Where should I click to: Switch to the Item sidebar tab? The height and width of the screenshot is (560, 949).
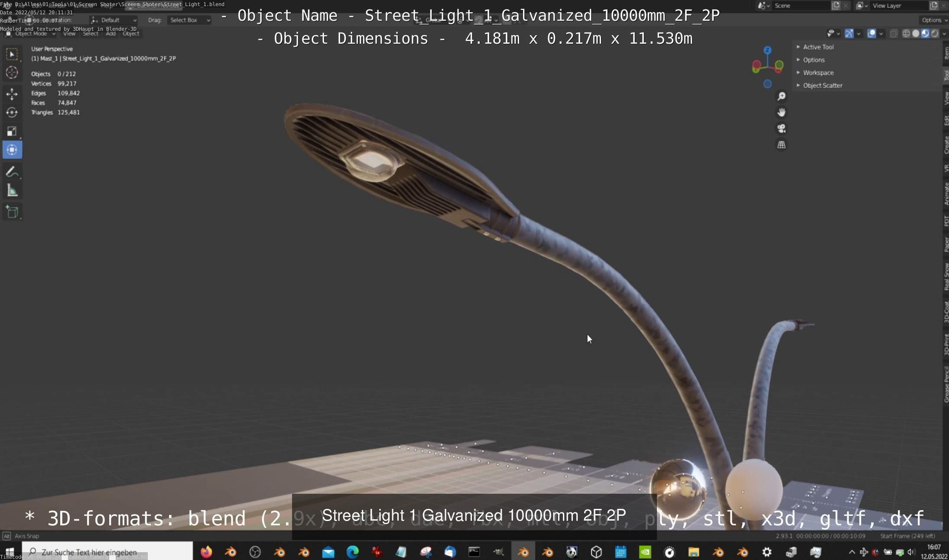[x=946, y=53]
